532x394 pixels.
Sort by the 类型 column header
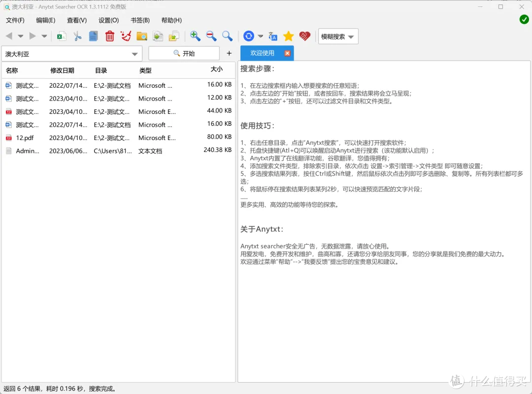coord(145,71)
